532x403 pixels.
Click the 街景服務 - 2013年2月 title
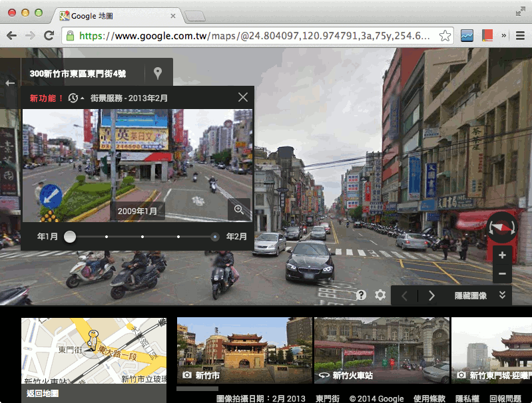pyautogui.click(x=129, y=98)
